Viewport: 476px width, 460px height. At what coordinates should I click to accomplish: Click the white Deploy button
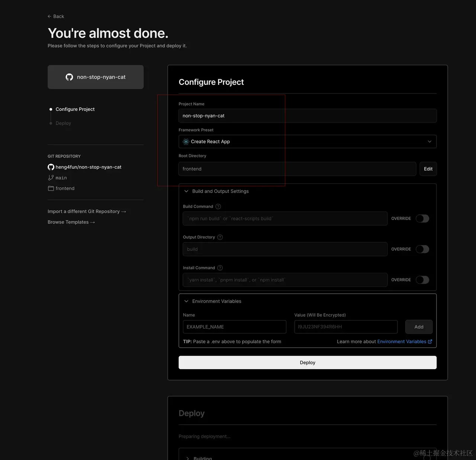click(308, 362)
